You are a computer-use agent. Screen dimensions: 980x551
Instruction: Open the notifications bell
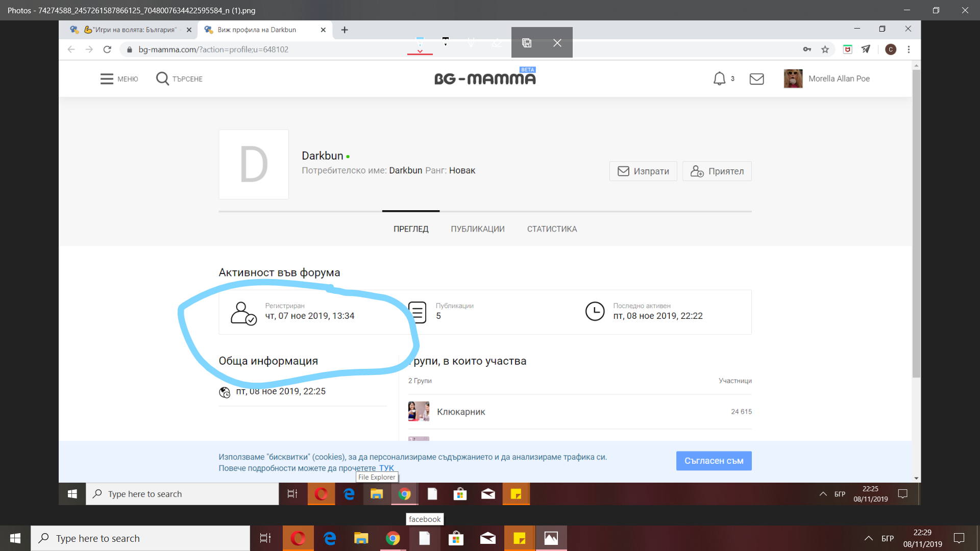pyautogui.click(x=719, y=79)
